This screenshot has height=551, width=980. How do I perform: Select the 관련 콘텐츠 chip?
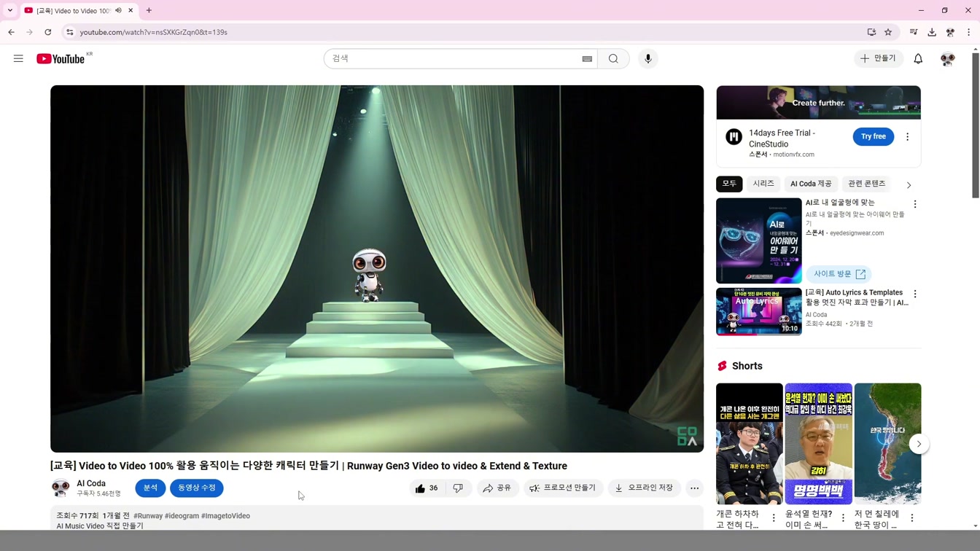click(x=866, y=184)
